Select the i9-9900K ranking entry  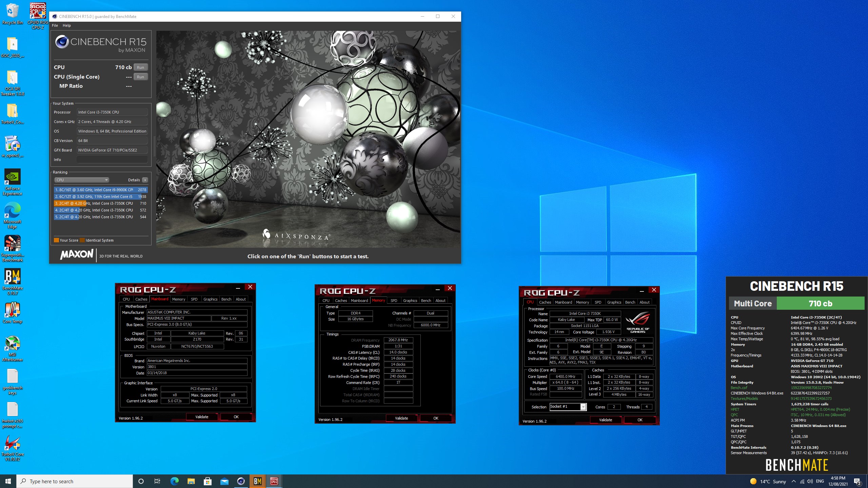click(101, 190)
